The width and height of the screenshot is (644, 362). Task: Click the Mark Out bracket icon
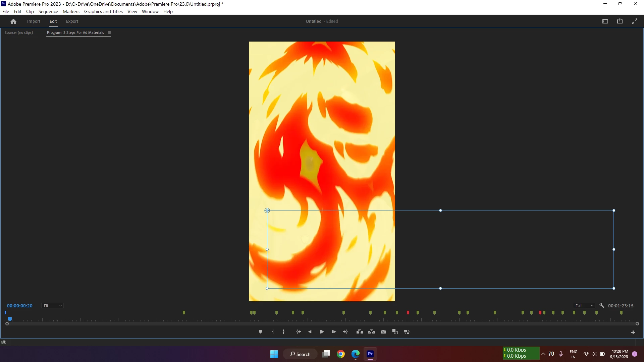[x=283, y=332]
